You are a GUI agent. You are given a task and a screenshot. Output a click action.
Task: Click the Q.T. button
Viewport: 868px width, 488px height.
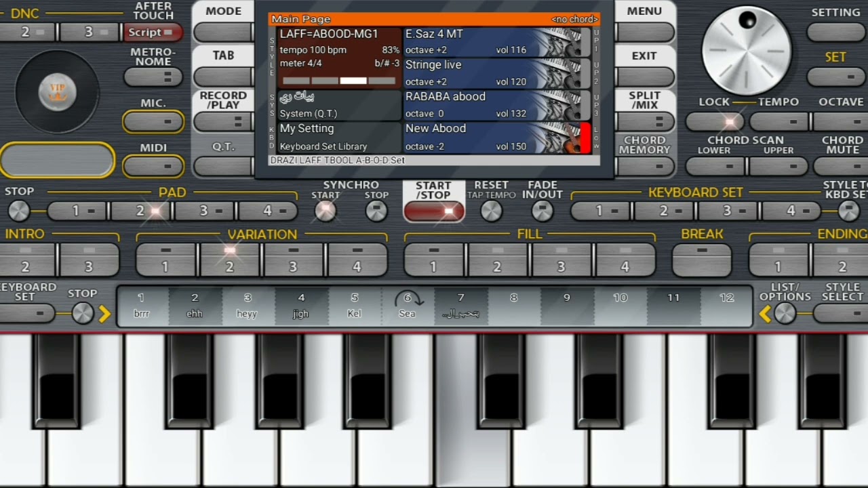click(224, 166)
